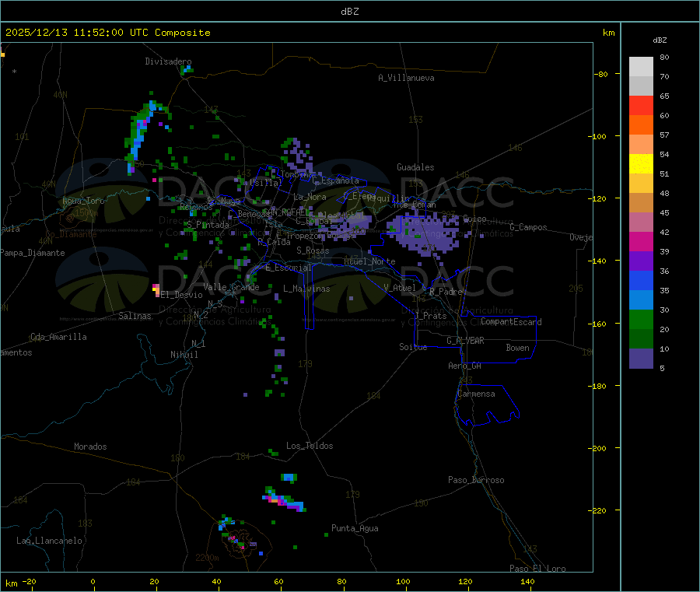Click the Paso_Barroso location label
700x592 pixels.
(x=476, y=480)
